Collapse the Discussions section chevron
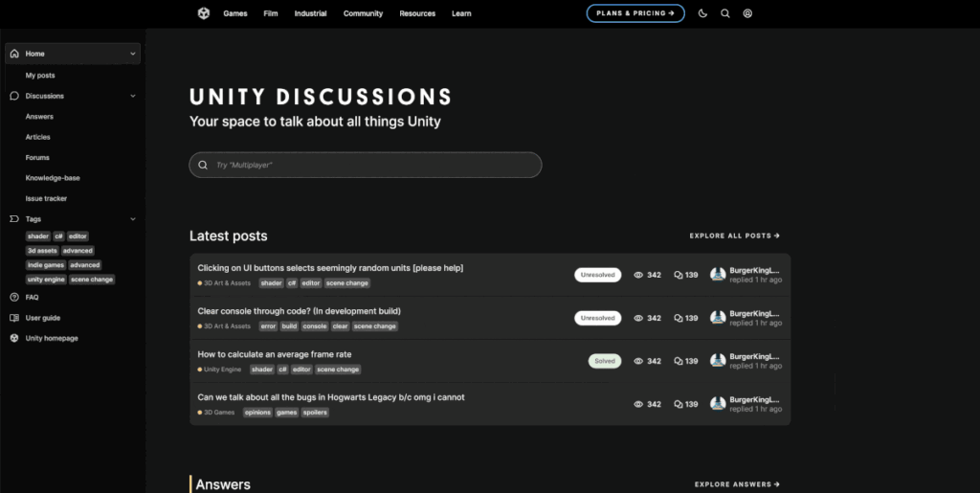This screenshot has height=493, width=980. pyautogui.click(x=132, y=96)
